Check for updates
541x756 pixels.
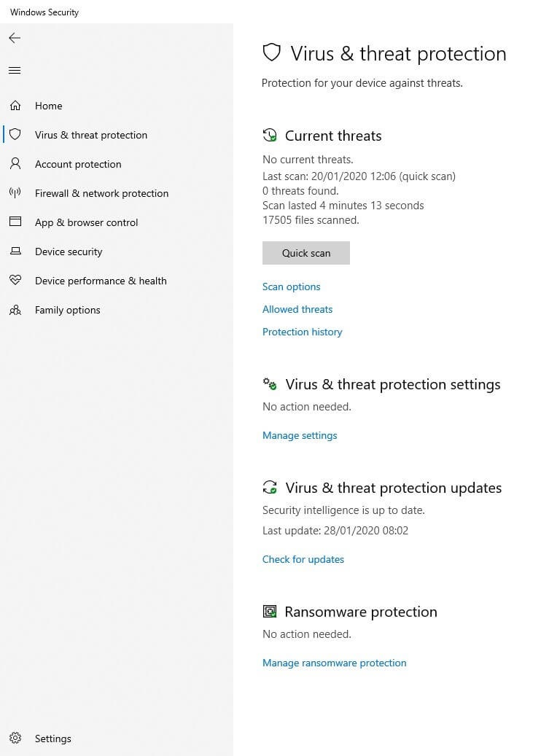click(x=303, y=559)
